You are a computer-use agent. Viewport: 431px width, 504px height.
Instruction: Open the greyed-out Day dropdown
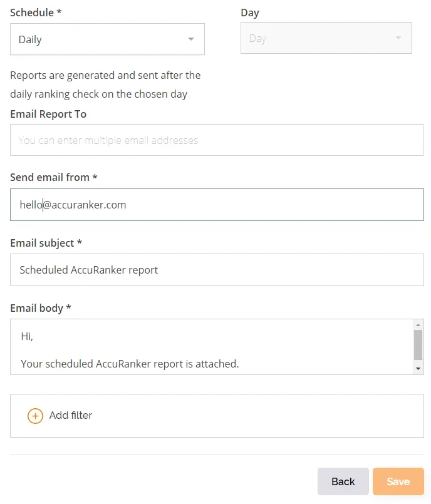pos(326,38)
